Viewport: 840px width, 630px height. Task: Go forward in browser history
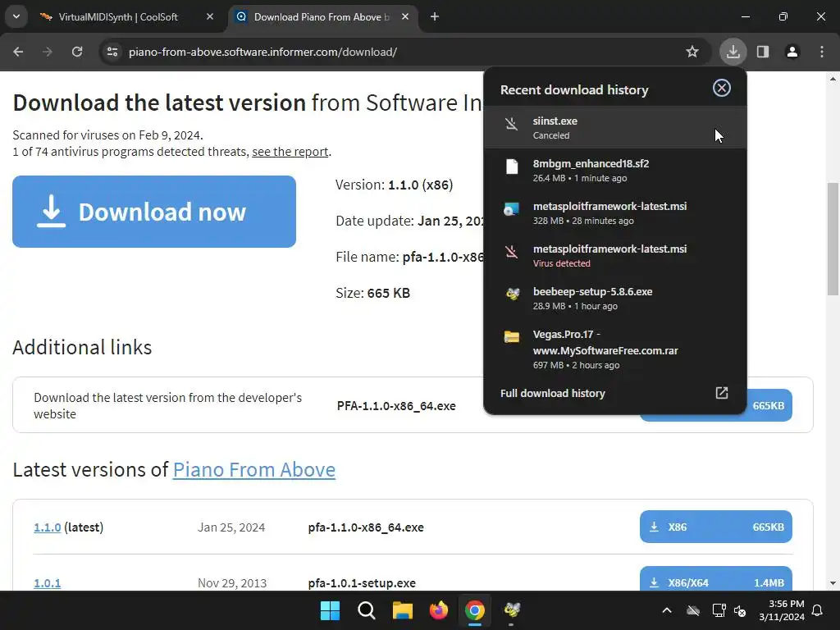[48, 52]
